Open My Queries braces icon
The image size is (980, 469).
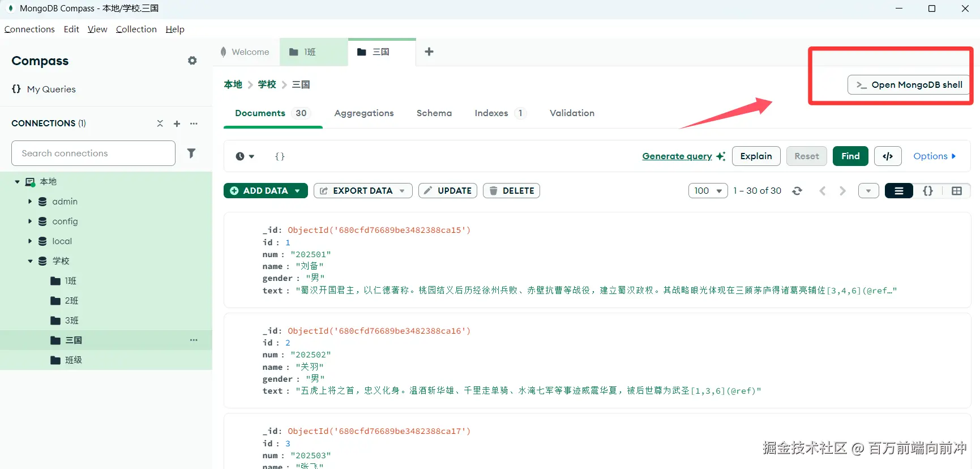click(x=16, y=89)
